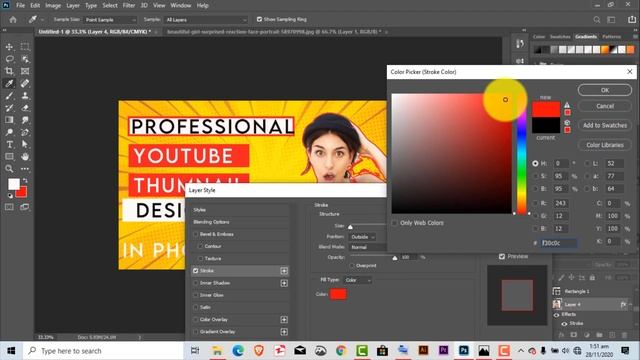Open Edit Toolbar three-dots button

coord(25,169)
